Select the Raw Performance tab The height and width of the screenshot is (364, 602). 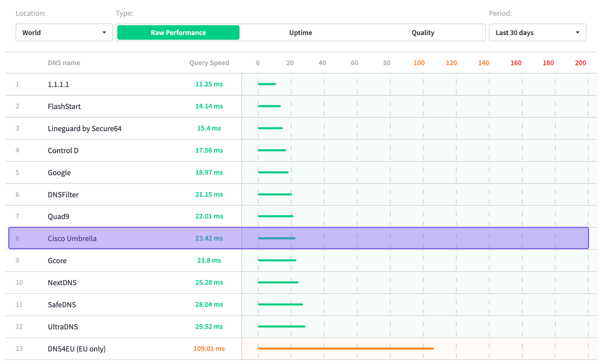178,33
